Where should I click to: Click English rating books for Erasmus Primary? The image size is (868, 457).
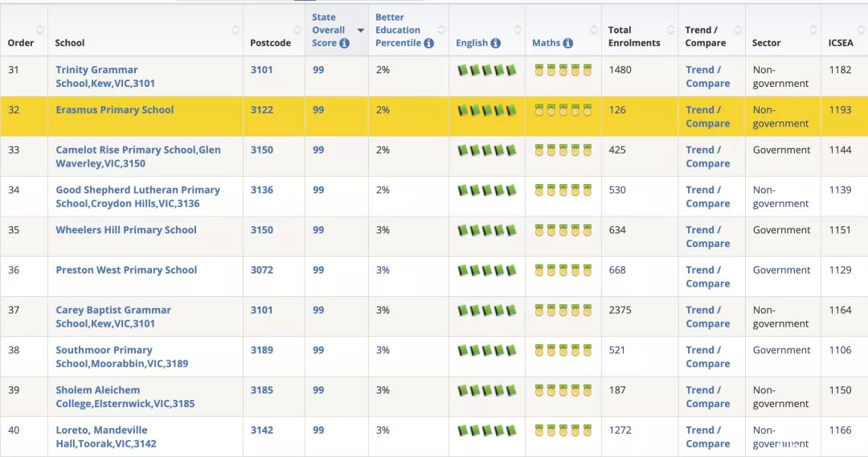point(487,110)
